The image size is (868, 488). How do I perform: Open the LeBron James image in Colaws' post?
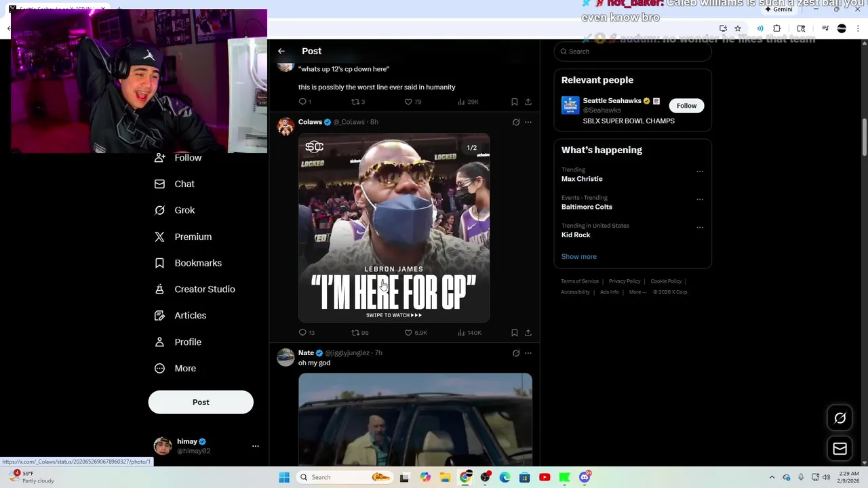coord(394,228)
